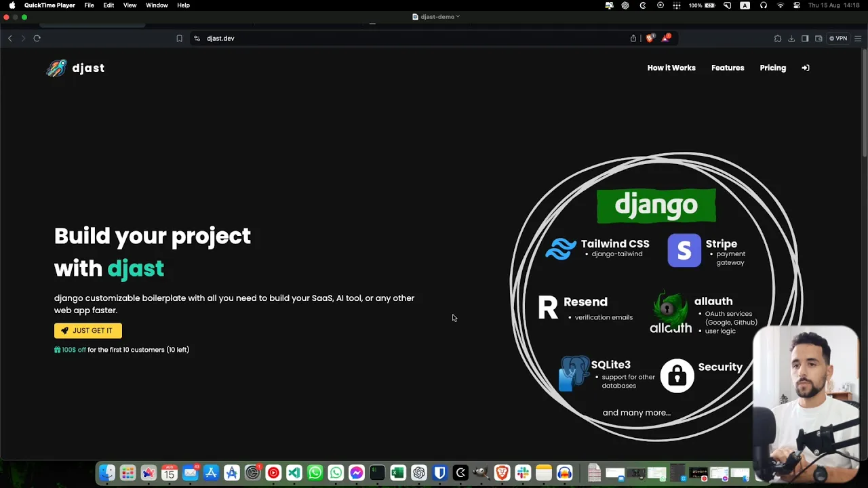
Task: Click Wi-Fi icon in menu bar
Action: point(781,5)
